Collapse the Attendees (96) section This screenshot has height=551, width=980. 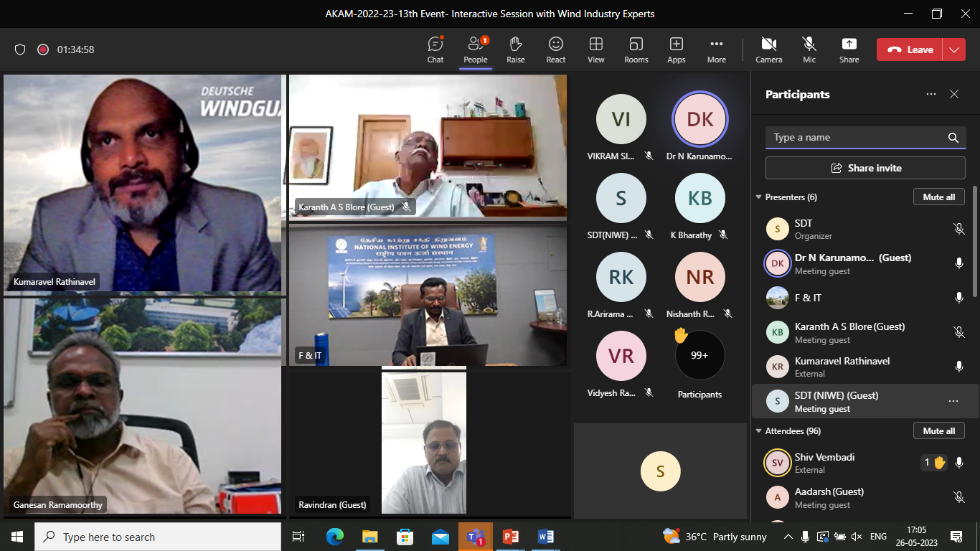(759, 431)
